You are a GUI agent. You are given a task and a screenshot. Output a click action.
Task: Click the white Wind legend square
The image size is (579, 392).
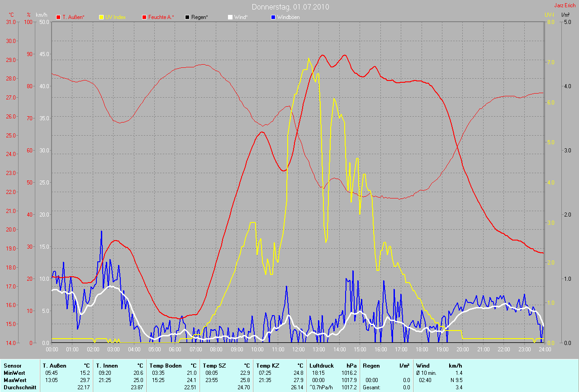click(x=230, y=17)
